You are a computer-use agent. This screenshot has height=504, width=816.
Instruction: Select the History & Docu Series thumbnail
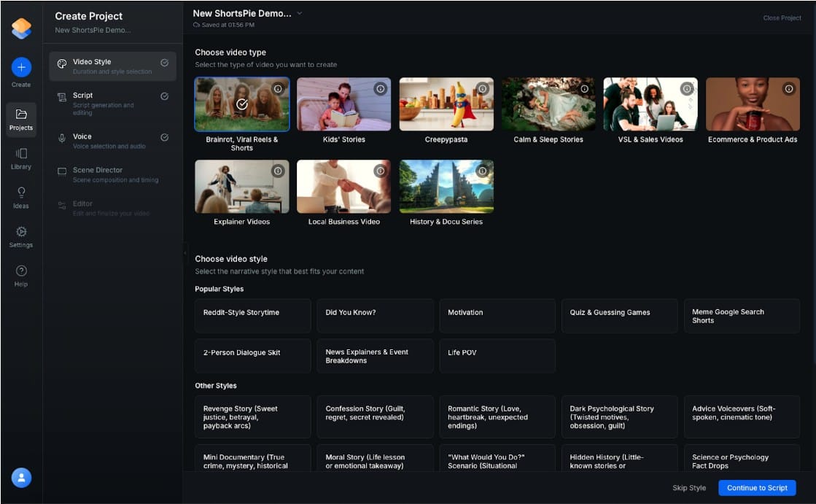[x=446, y=187]
